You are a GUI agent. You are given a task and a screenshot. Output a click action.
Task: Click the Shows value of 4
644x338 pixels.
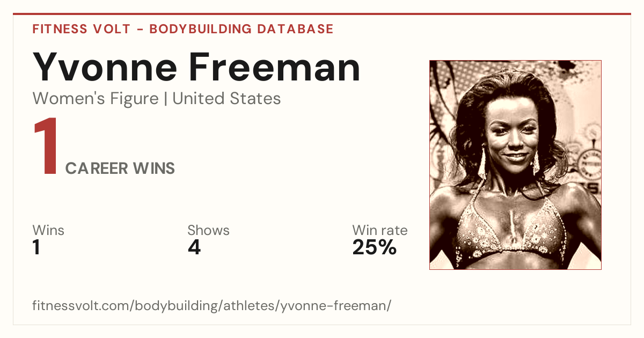click(x=194, y=247)
